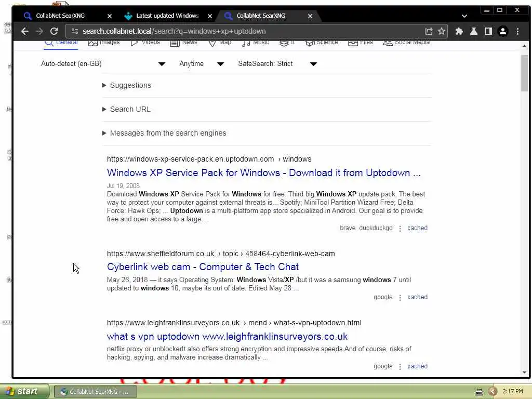Open the SafeSearch: Strict dropdown
The image size is (532, 399).
click(x=277, y=64)
